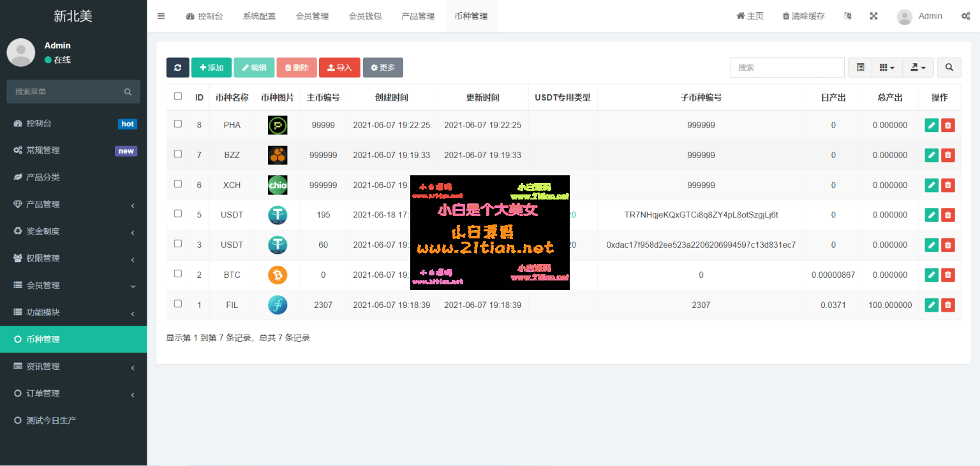Open the export dropdown button
Image resolution: width=980 pixels, height=466 pixels.
click(918, 68)
